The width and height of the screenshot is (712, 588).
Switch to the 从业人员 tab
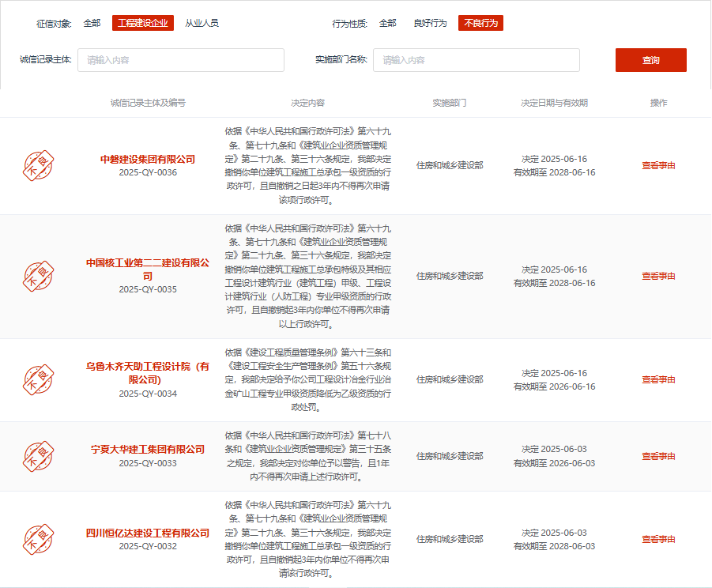coord(202,24)
